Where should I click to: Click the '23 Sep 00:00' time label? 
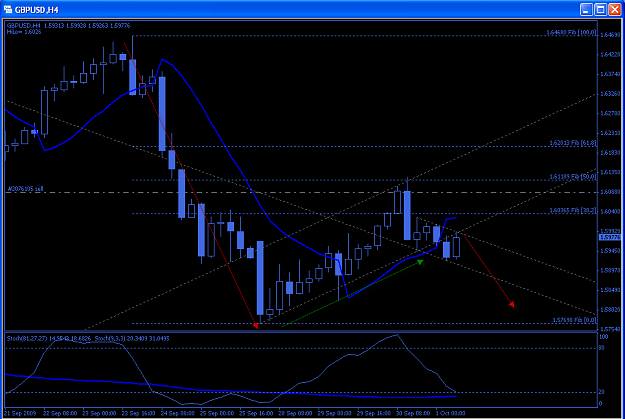99,413
